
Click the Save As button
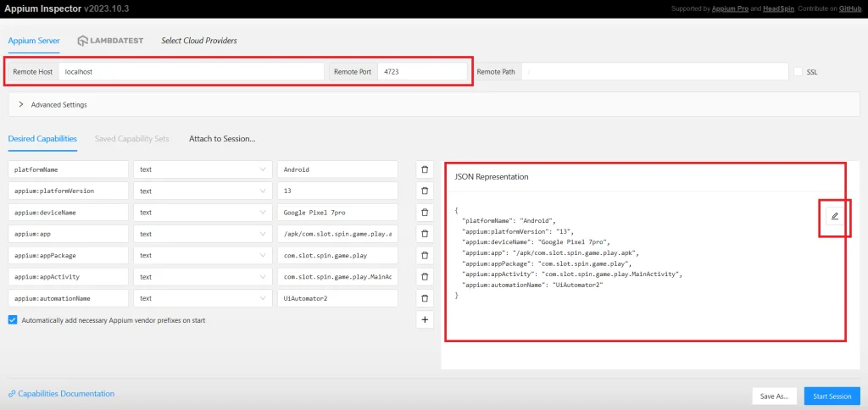pyautogui.click(x=775, y=396)
